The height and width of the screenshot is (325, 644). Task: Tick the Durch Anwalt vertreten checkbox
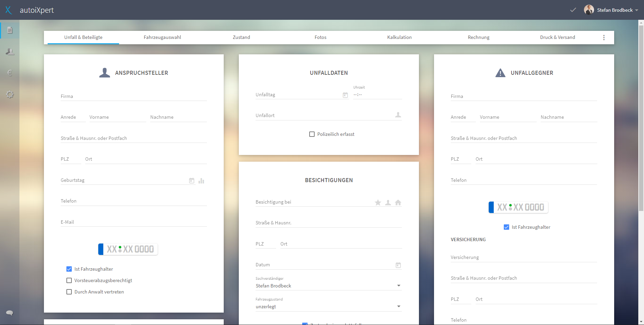pyautogui.click(x=69, y=292)
